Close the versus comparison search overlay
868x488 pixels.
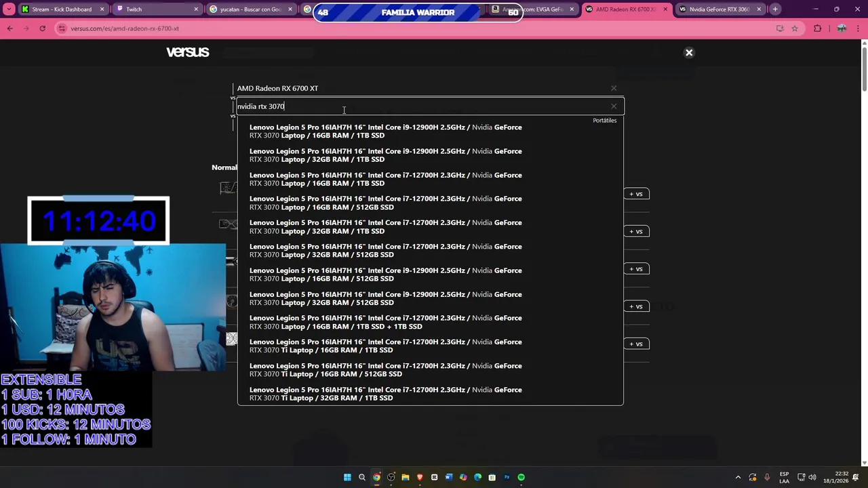(689, 53)
